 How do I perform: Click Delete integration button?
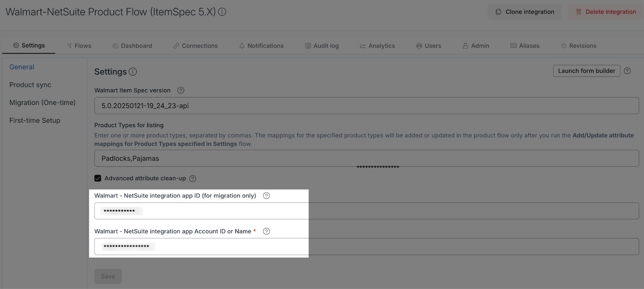tap(606, 12)
